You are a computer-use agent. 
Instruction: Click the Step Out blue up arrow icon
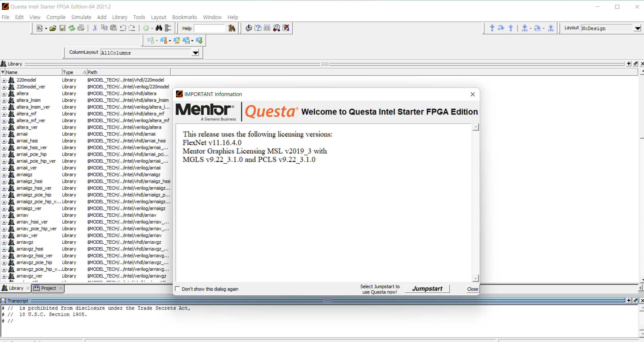point(511,28)
